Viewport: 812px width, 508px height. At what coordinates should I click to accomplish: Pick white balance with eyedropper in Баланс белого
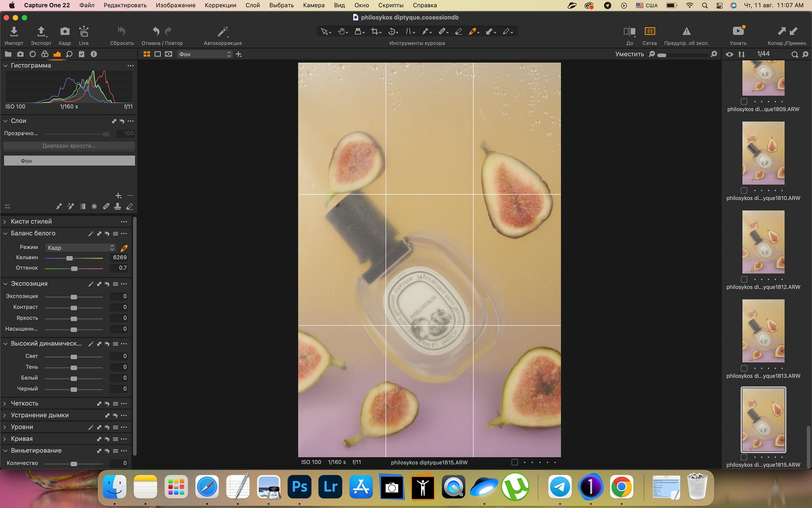tap(124, 248)
